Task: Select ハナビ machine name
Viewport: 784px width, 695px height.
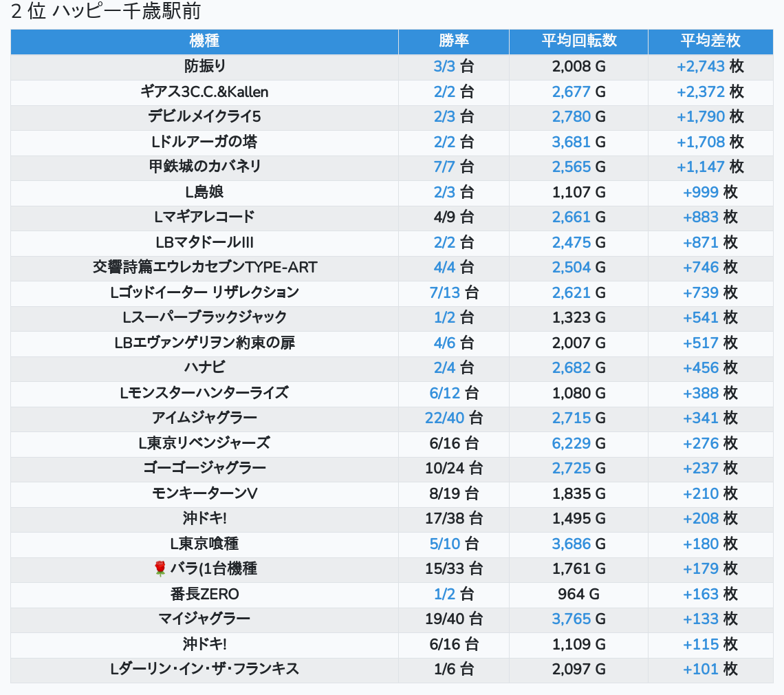Action: (204, 367)
